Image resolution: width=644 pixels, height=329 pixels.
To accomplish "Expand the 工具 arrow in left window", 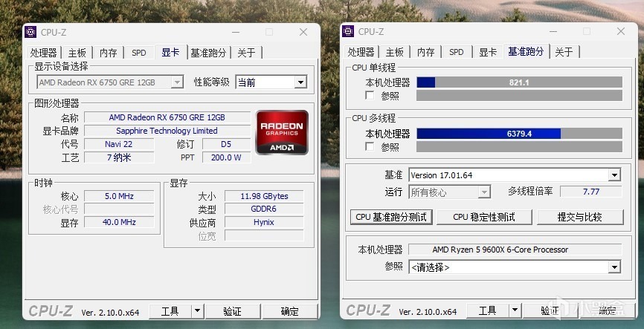I will (x=198, y=311).
